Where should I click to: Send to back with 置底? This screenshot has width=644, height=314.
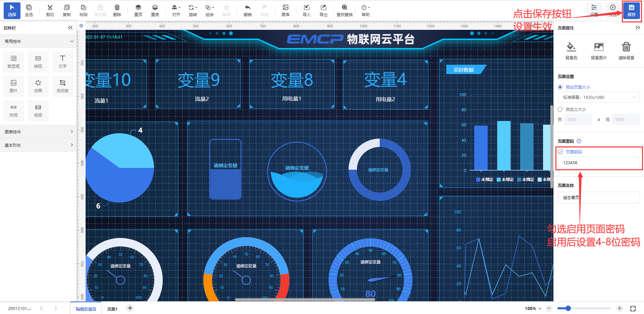(155, 10)
